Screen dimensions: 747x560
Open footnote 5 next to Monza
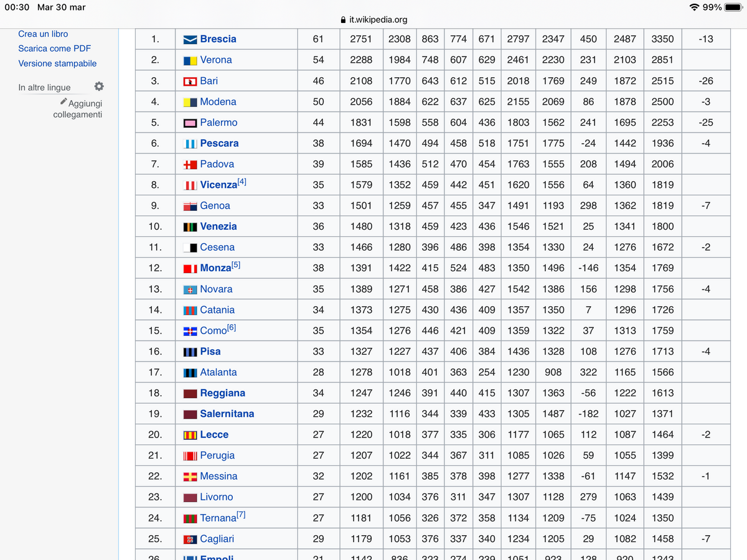coord(236,266)
